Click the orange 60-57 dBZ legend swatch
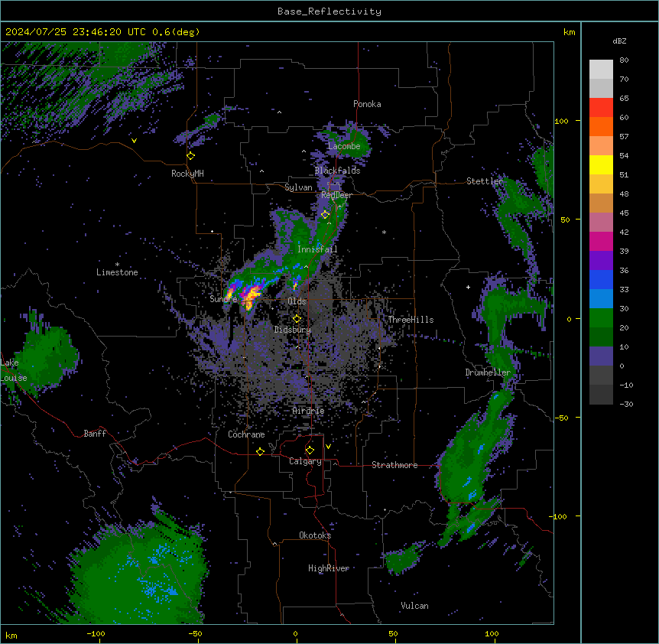659x644 pixels. [601, 126]
